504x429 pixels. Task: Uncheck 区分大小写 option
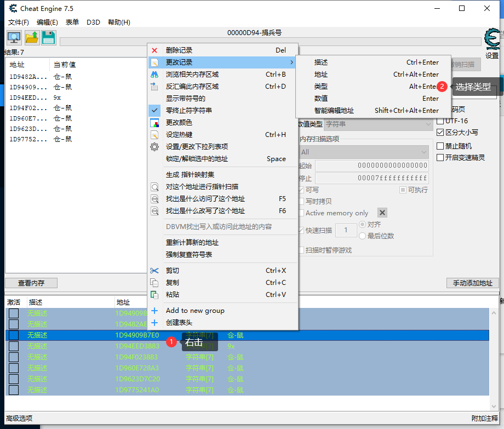[440, 132]
